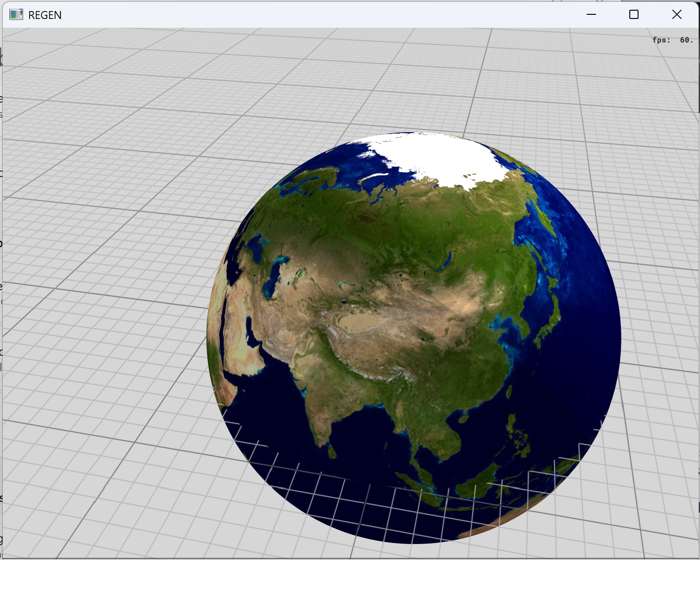The height and width of the screenshot is (599, 700).
Task: Select Taiwan island off China's coast
Action: pos(509,392)
